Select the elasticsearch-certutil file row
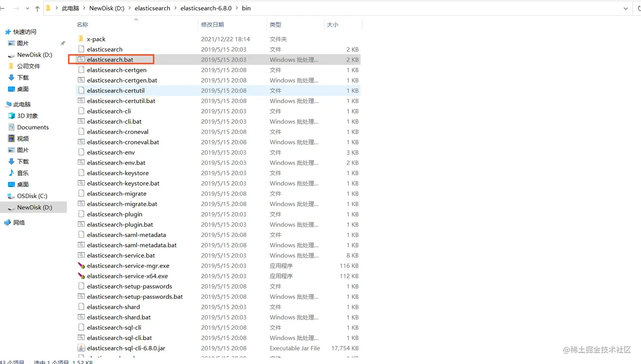 [218, 90]
